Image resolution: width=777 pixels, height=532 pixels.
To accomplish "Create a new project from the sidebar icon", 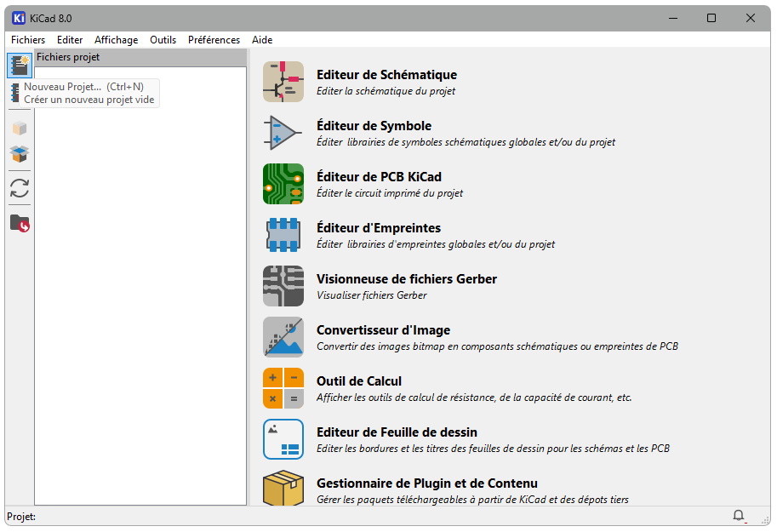I will (x=19, y=65).
